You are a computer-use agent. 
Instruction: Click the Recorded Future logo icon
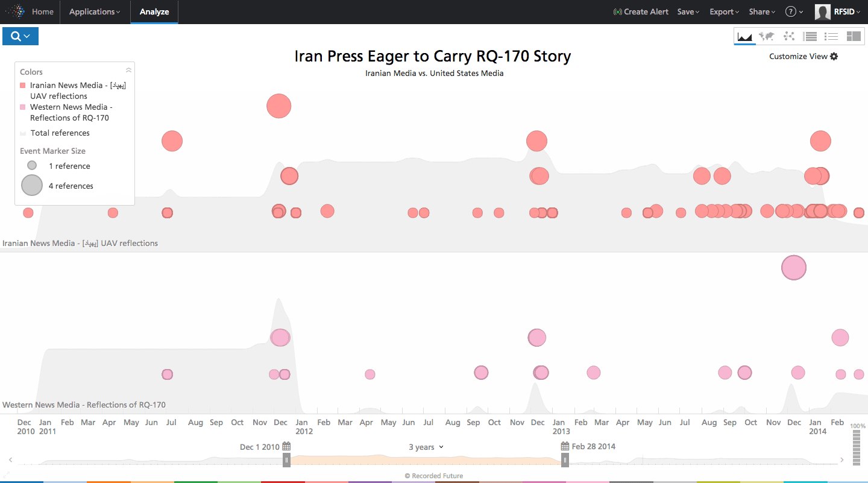tap(15, 11)
